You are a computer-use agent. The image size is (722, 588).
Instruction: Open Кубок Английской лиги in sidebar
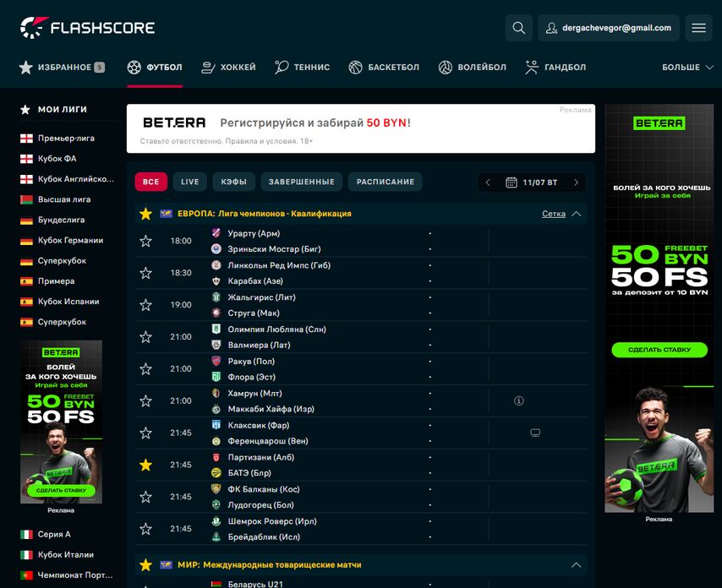click(75, 179)
